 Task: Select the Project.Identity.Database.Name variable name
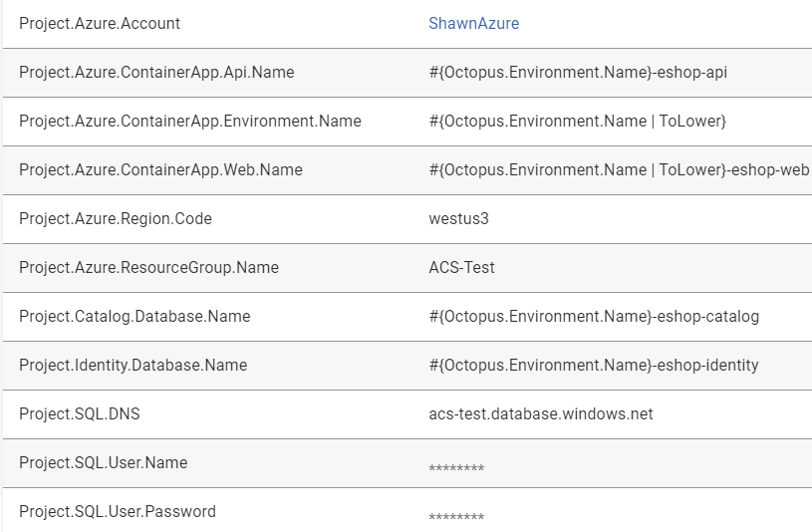coord(133,365)
